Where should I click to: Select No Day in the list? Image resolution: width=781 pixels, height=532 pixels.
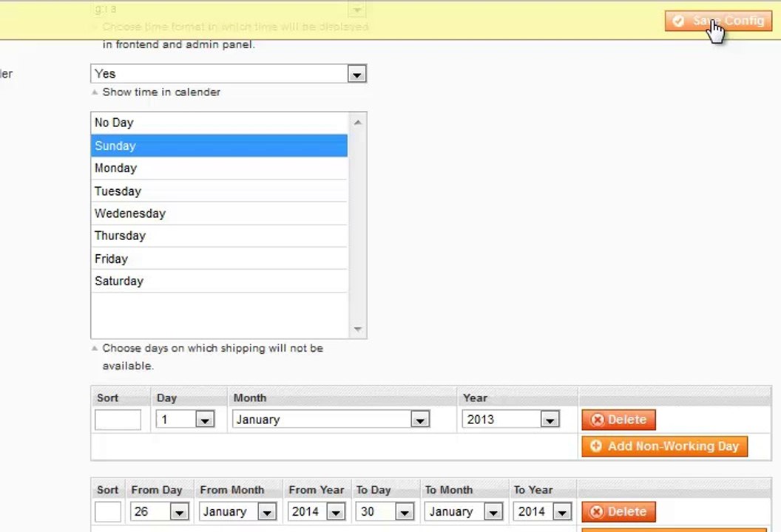219,123
